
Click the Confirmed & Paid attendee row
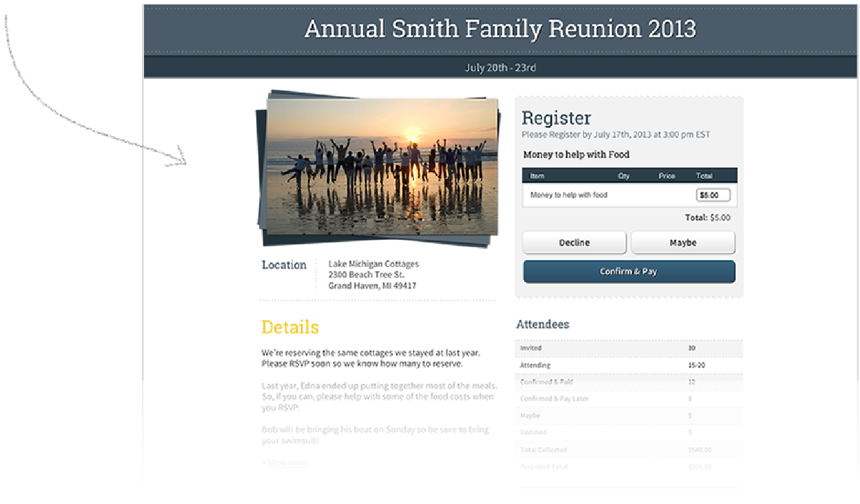[x=628, y=382]
